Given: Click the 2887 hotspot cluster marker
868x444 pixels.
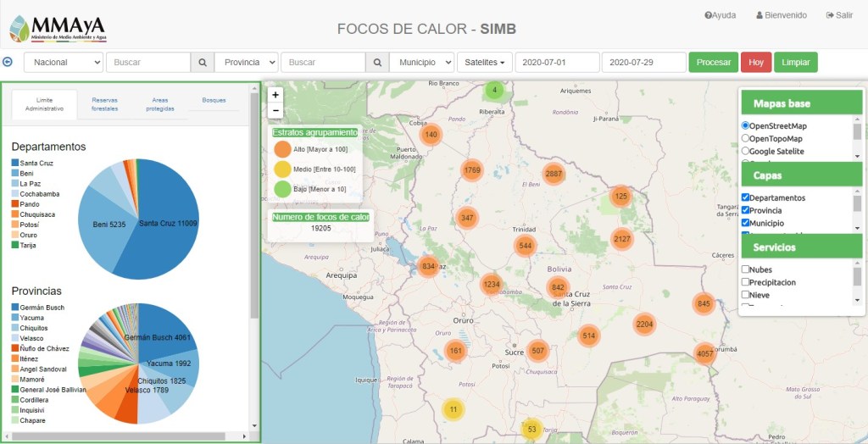Looking at the screenshot, I should pyautogui.click(x=554, y=174).
